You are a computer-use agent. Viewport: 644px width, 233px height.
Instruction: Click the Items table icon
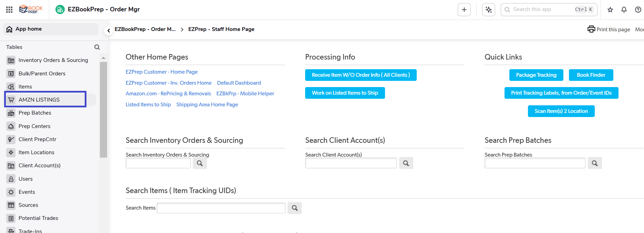pyautogui.click(x=11, y=87)
